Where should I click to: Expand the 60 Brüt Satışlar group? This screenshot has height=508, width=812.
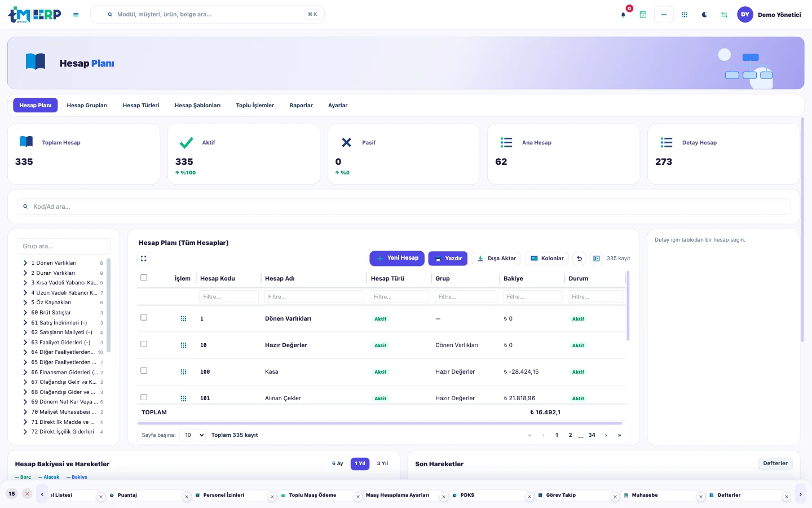tap(25, 313)
